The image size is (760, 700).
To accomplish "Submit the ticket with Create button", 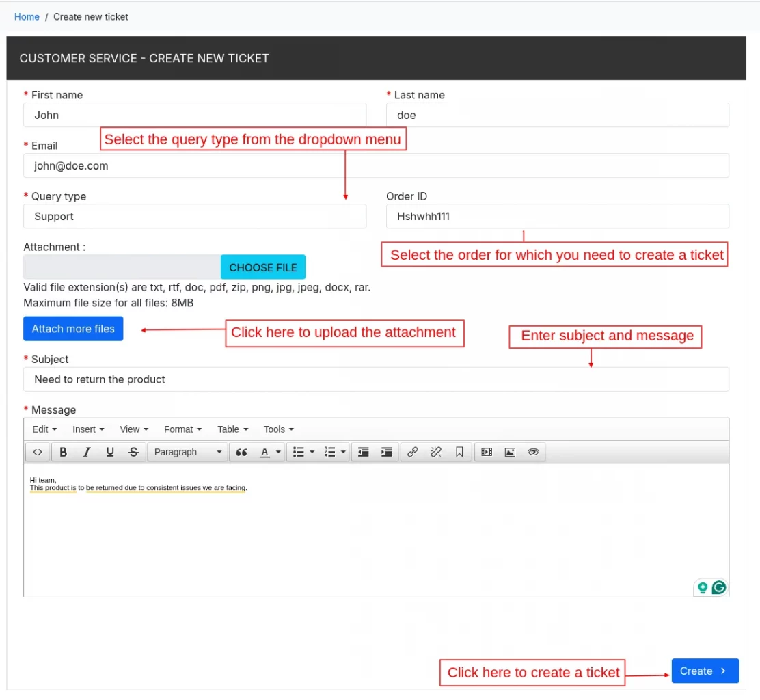I will coord(705,671).
